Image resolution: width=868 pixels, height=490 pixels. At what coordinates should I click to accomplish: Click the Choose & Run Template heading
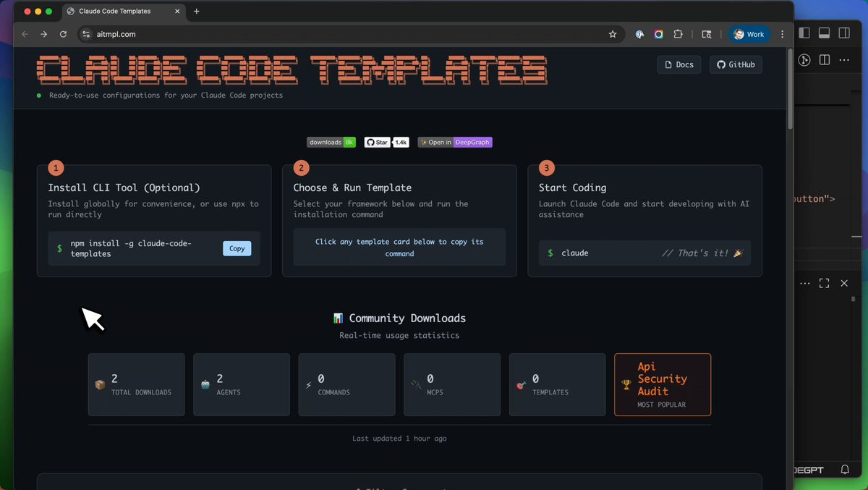(x=352, y=187)
